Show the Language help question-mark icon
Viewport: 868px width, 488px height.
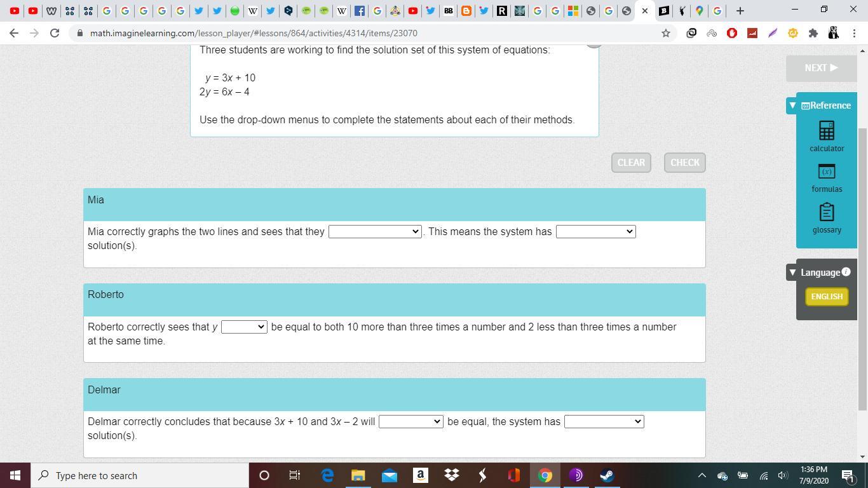pos(846,272)
